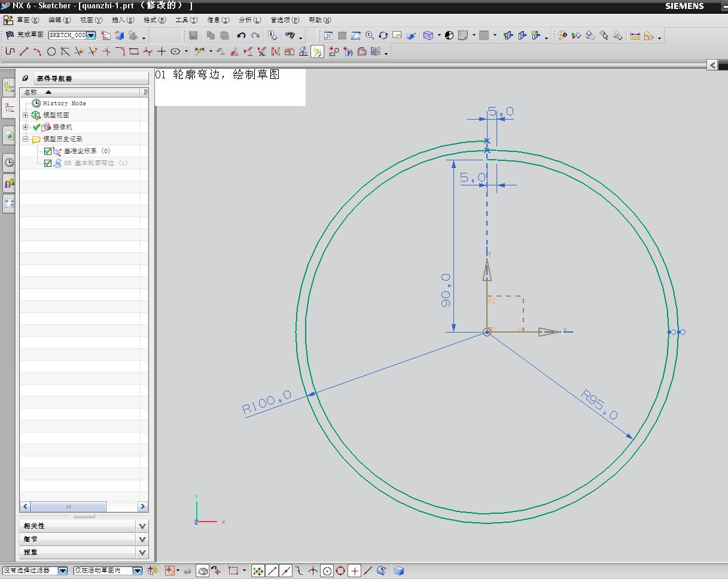Click the Project Curve icon
The image size is (728, 579).
[x=348, y=52]
